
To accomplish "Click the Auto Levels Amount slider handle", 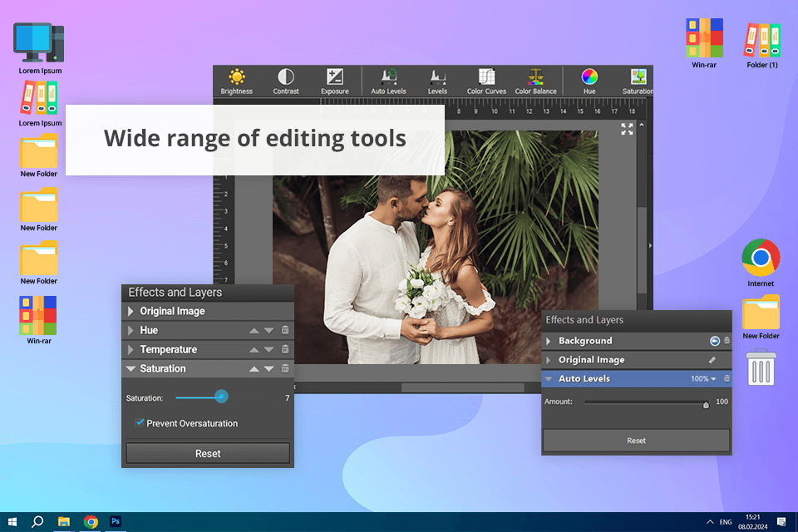I will (706, 405).
